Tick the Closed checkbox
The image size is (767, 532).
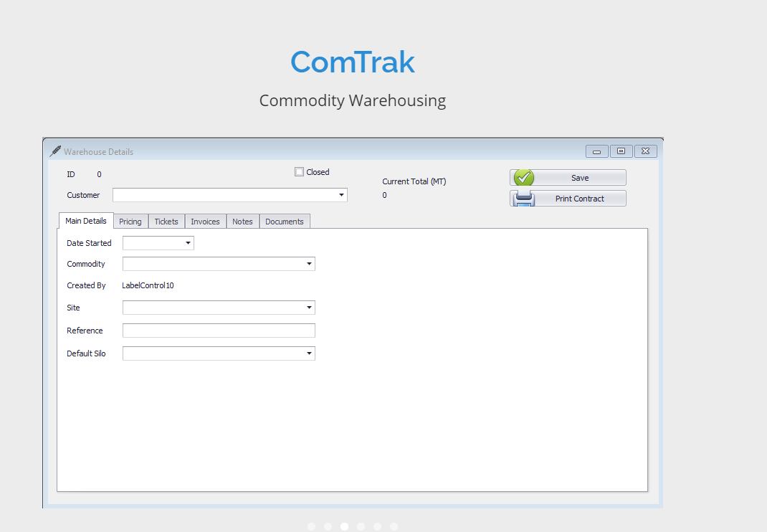[300, 172]
